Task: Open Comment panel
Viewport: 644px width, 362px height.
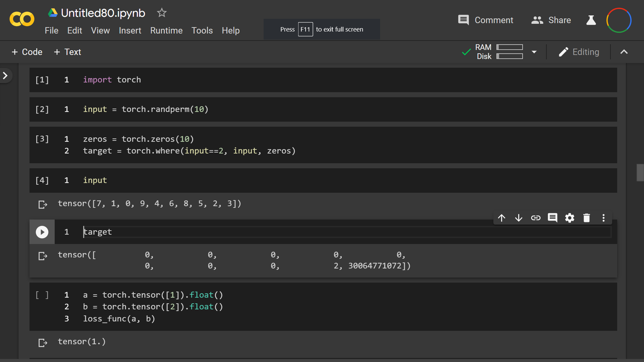Action: [x=486, y=20]
